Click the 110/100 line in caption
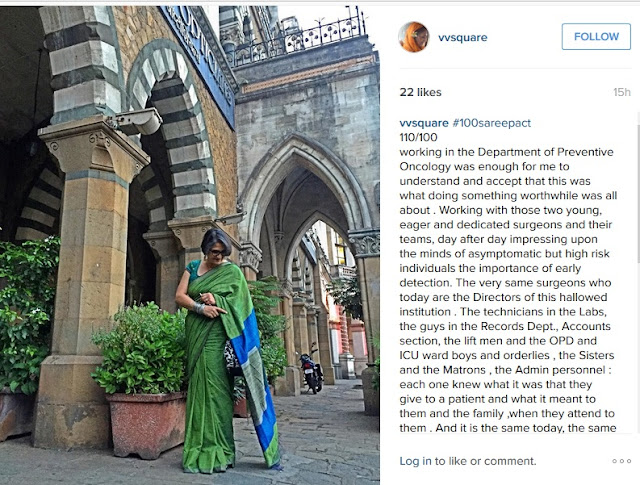Screen dimensions: 640x485 (x=418, y=137)
